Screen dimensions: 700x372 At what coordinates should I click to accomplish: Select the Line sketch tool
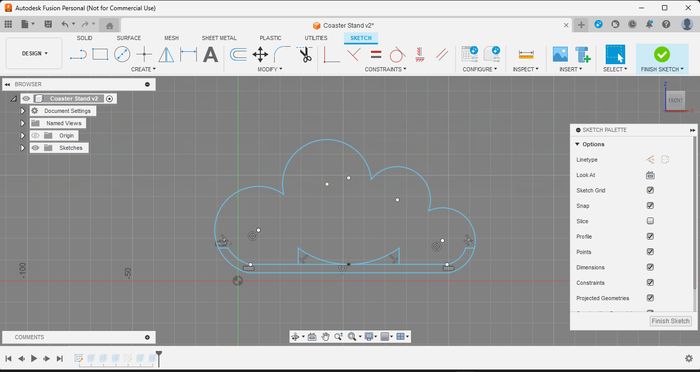(78, 54)
